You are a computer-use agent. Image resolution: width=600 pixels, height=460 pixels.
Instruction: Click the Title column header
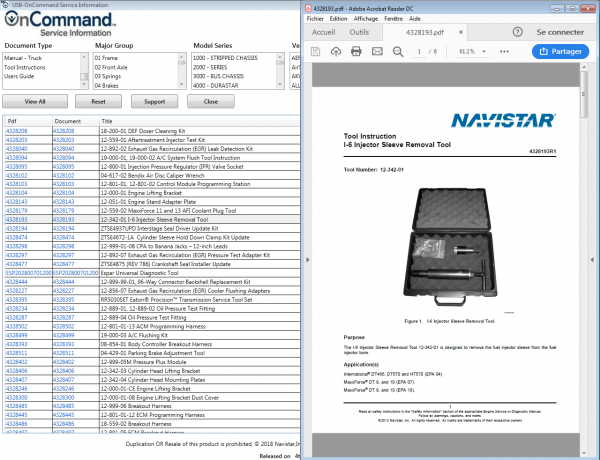point(199,121)
